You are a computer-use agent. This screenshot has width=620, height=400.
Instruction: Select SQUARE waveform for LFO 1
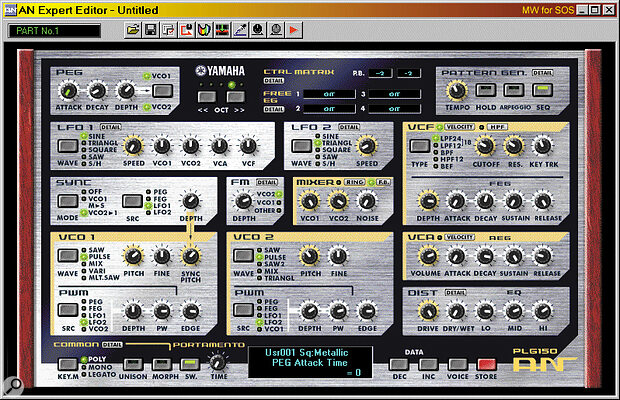pos(100,150)
